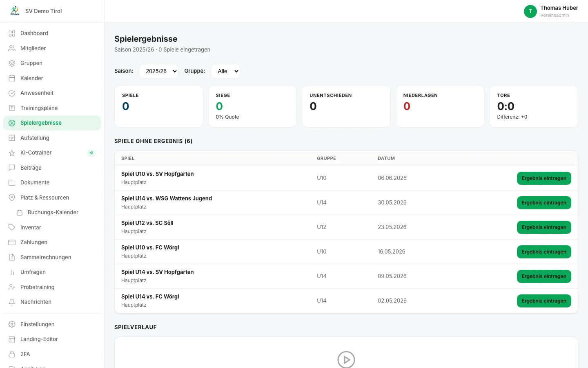Click the Spielergebnisse ball icon
The height and width of the screenshot is (368, 588).
coord(12,123)
